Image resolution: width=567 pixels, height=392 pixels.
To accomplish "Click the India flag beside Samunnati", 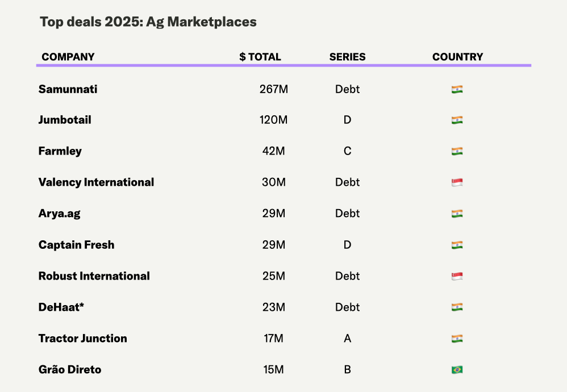I will click(x=457, y=89).
